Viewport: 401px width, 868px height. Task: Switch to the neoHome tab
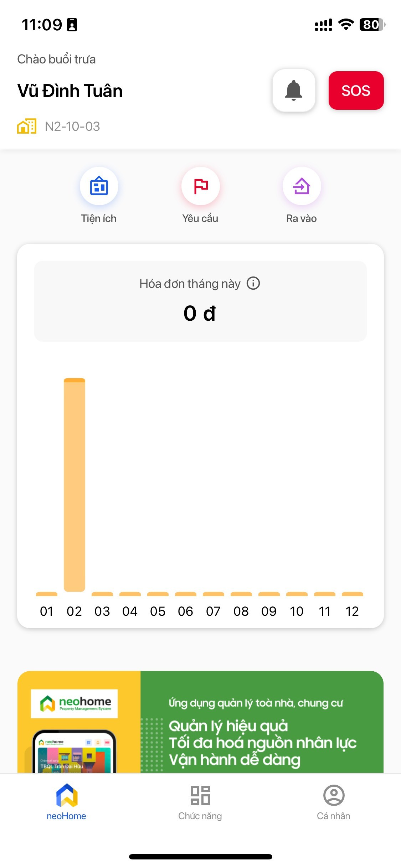click(67, 801)
